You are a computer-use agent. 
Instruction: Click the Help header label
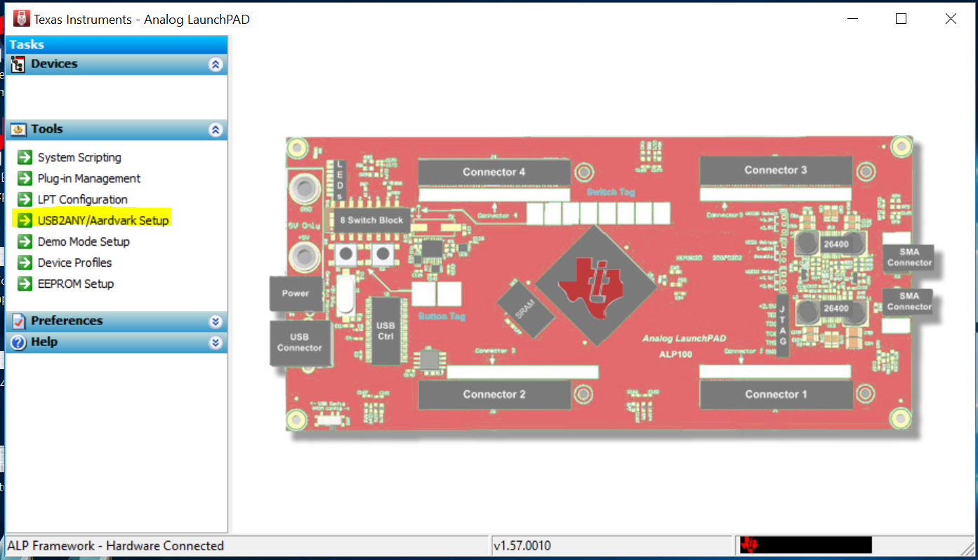click(44, 342)
